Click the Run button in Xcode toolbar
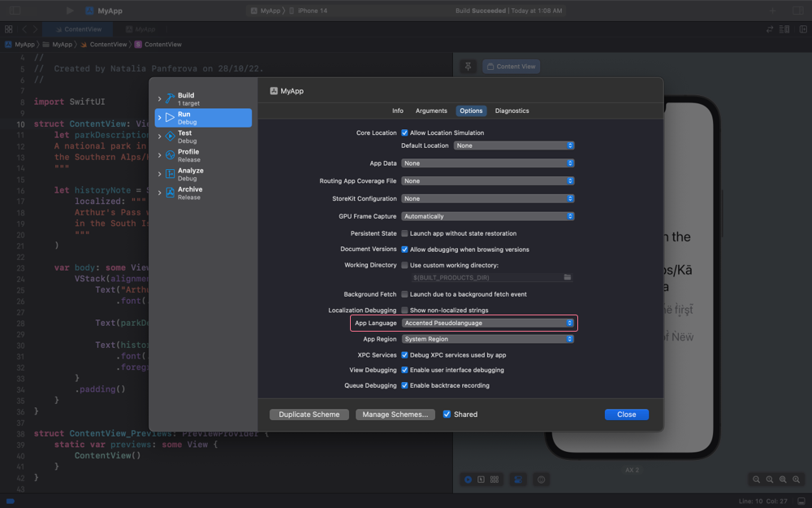 pyautogui.click(x=70, y=11)
